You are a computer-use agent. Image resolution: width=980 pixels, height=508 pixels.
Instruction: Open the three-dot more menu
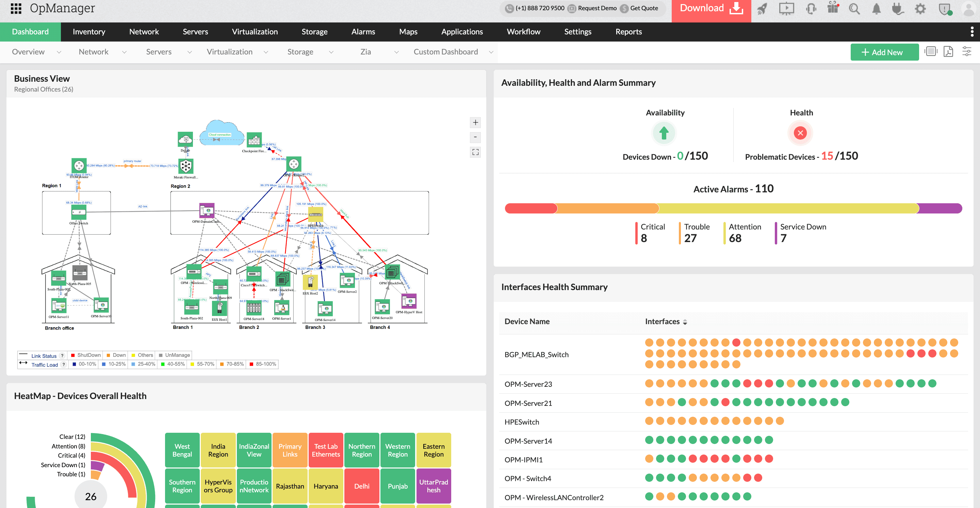tap(972, 32)
